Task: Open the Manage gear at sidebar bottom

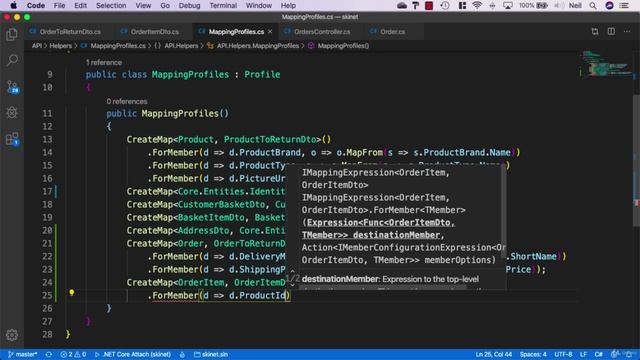Action: tap(12, 335)
